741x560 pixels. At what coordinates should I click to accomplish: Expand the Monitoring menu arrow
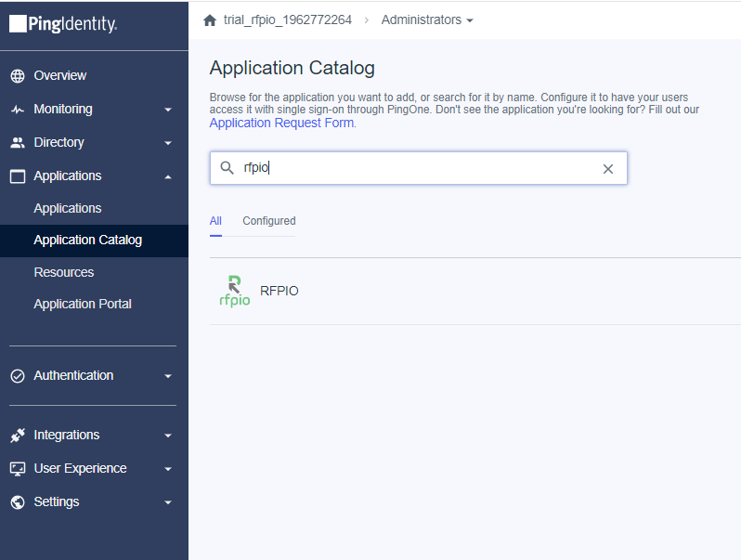(x=168, y=110)
